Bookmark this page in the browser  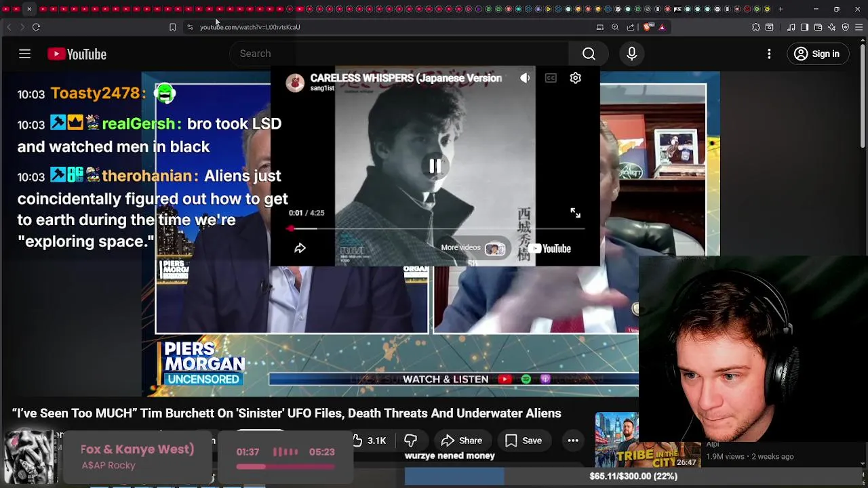coord(172,27)
